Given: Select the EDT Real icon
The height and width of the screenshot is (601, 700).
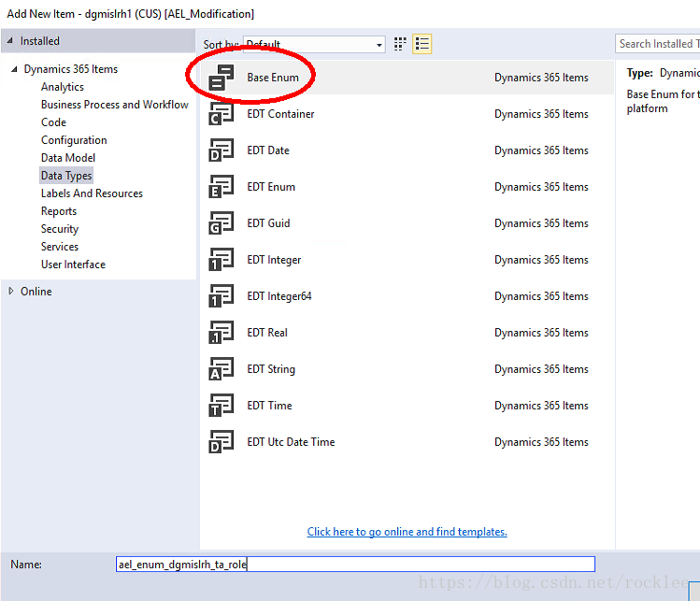Looking at the screenshot, I should (x=221, y=333).
